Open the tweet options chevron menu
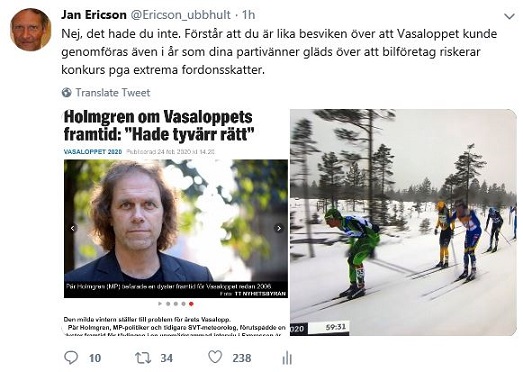523x372 pixels. pos(509,16)
